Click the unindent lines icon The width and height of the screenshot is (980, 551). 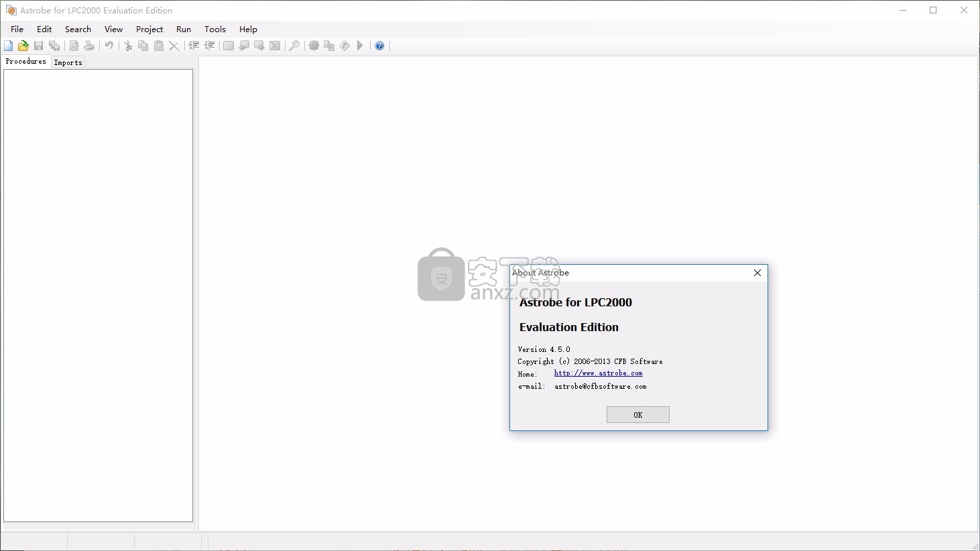pyautogui.click(x=210, y=46)
